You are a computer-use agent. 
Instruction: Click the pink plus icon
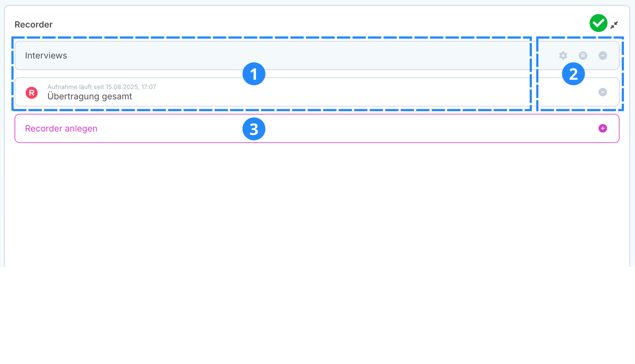pyautogui.click(x=603, y=128)
